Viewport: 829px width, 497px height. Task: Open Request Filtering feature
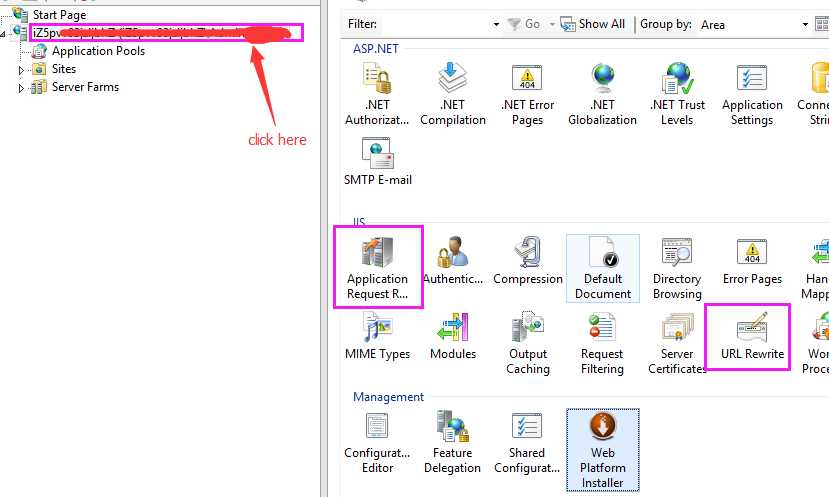pyautogui.click(x=602, y=344)
